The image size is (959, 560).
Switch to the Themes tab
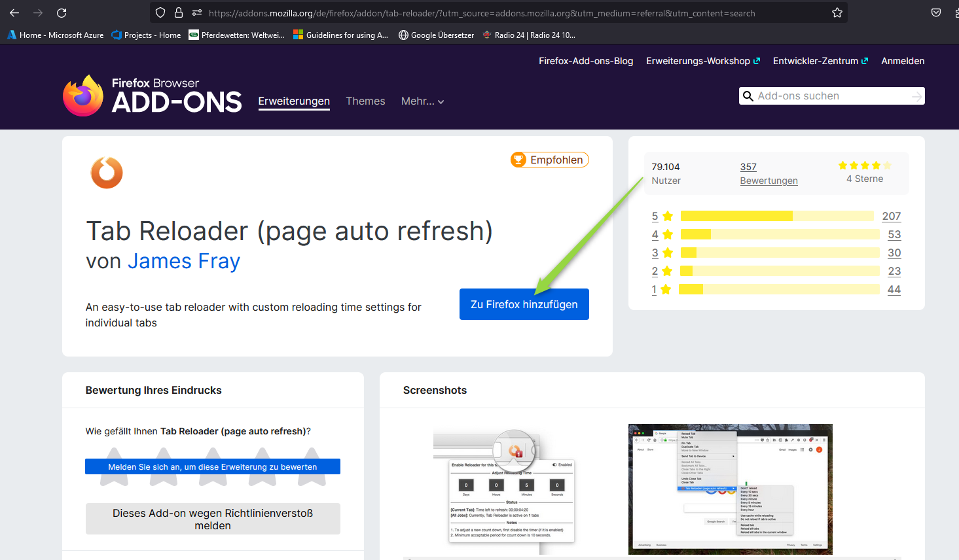(365, 101)
